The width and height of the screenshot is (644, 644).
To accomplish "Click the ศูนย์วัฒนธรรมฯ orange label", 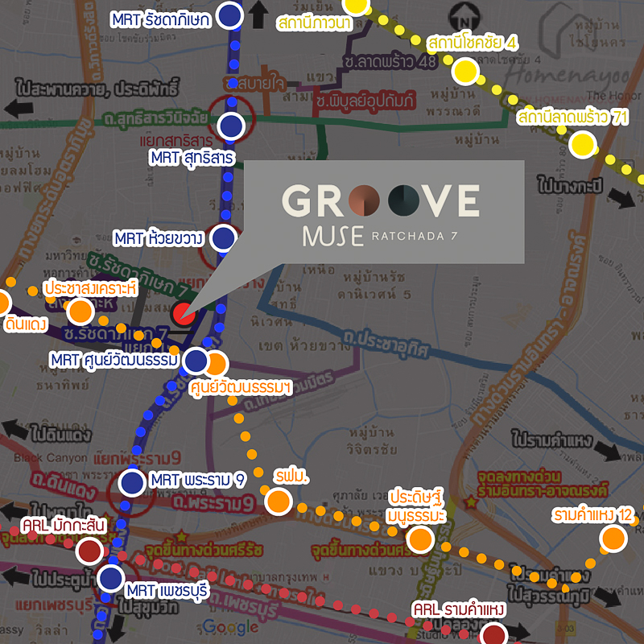I will coord(241,388).
